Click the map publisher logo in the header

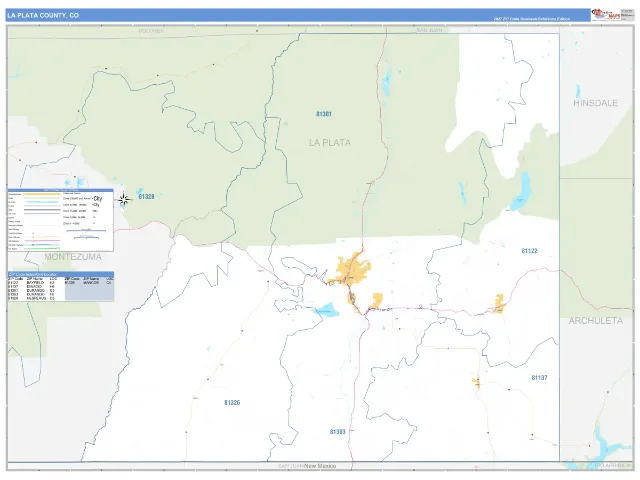[606, 15]
